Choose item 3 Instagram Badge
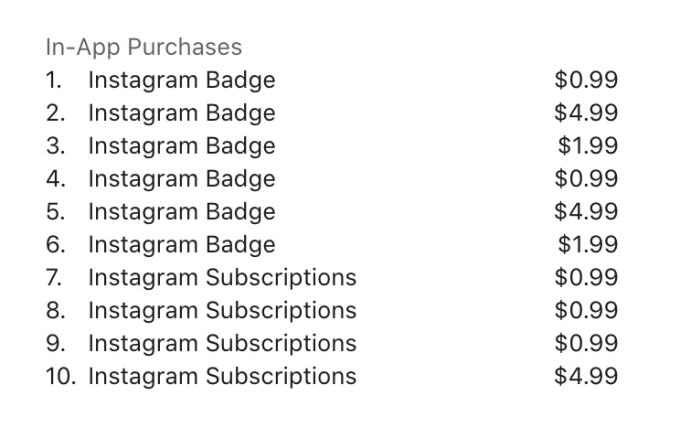This screenshot has width=680, height=428. 181,146
